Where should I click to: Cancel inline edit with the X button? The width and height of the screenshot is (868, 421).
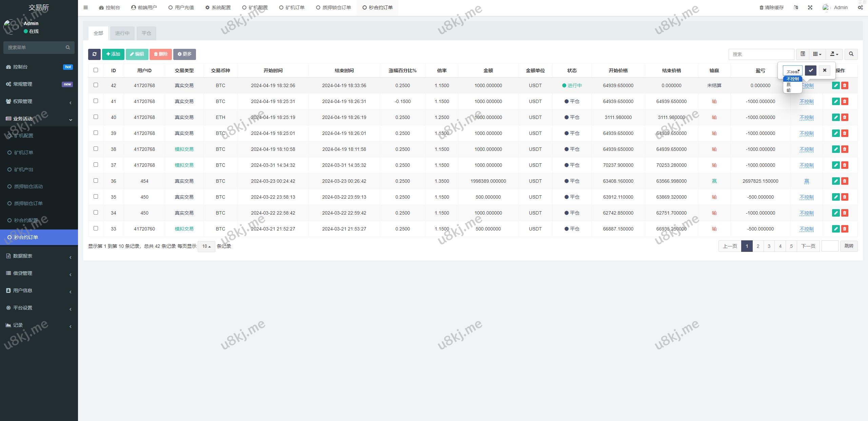825,71
